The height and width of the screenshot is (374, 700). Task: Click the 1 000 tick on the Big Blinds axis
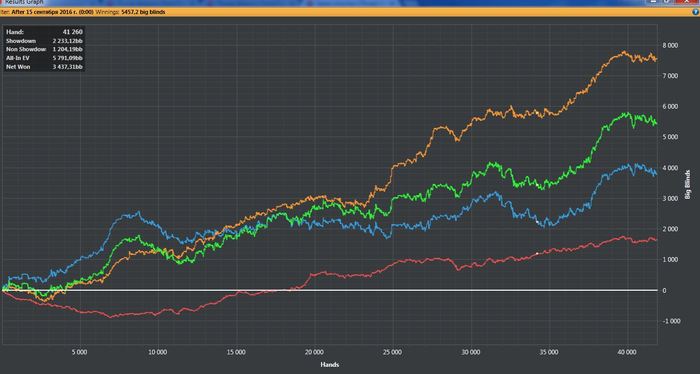pos(671,260)
